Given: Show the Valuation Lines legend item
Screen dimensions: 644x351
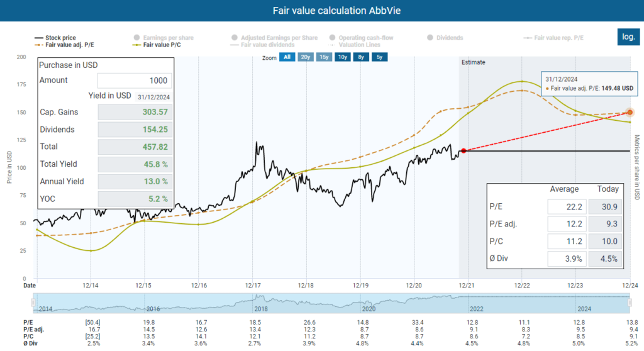Looking at the screenshot, I should (x=355, y=45).
